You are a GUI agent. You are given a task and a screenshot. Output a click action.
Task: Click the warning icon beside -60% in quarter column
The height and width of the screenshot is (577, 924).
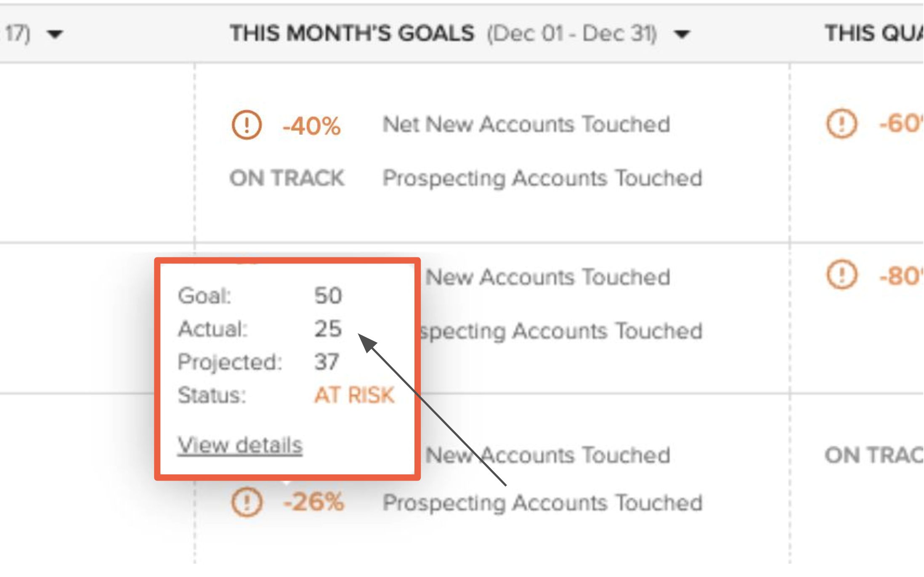pyautogui.click(x=841, y=124)
